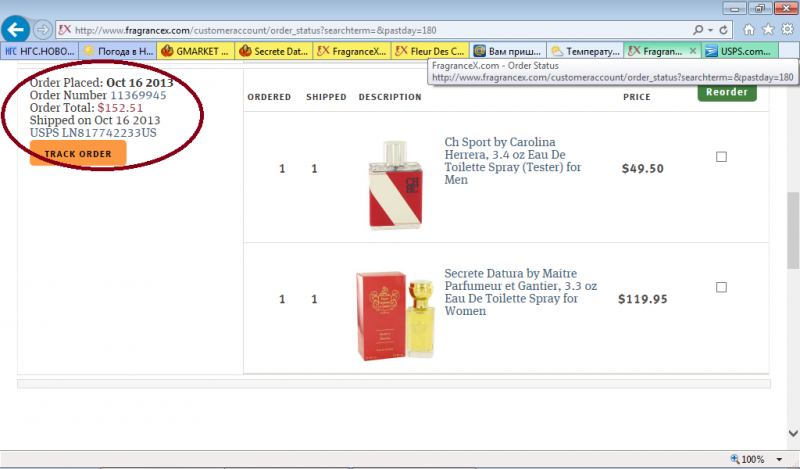The height and width of the screenshot is (469, 800).
Task: Switch to the GMARKET tab
Action: pos(195,51)
